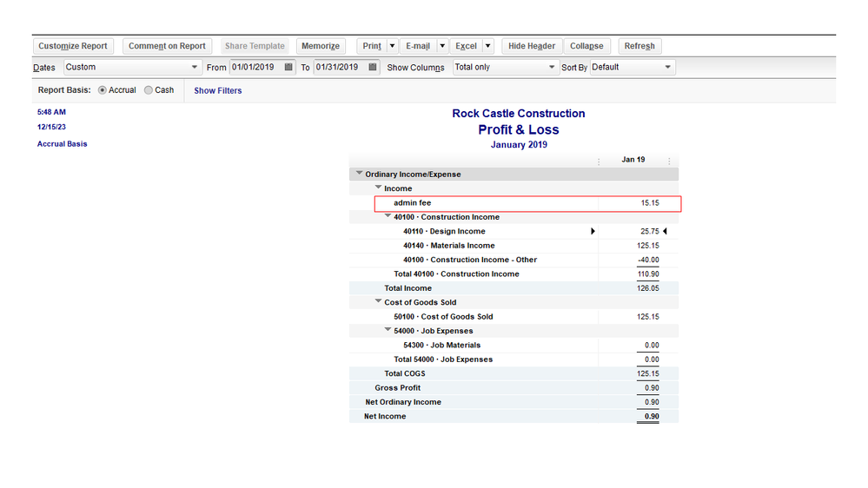
Task: Open the Show Filters link
Action: (x=217, y=90)
